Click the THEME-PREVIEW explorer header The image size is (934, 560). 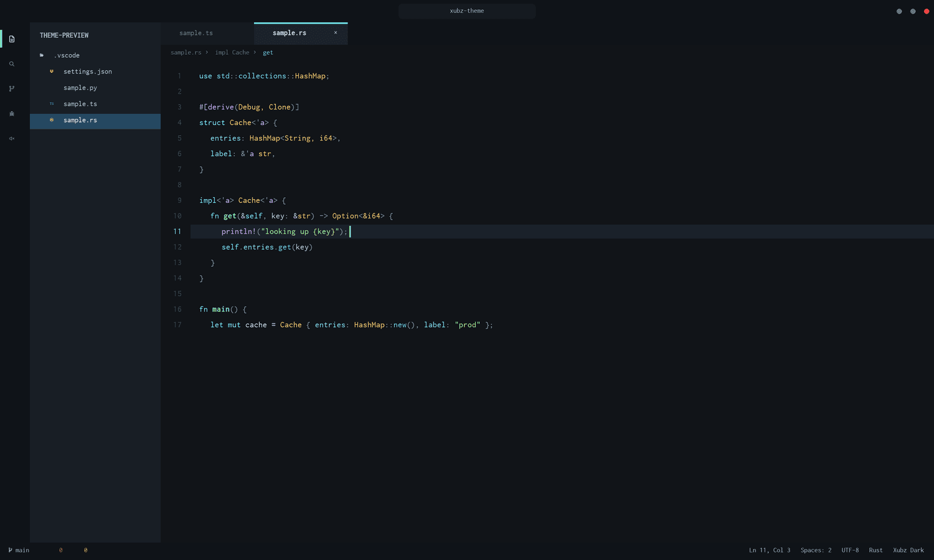point(64,35)
